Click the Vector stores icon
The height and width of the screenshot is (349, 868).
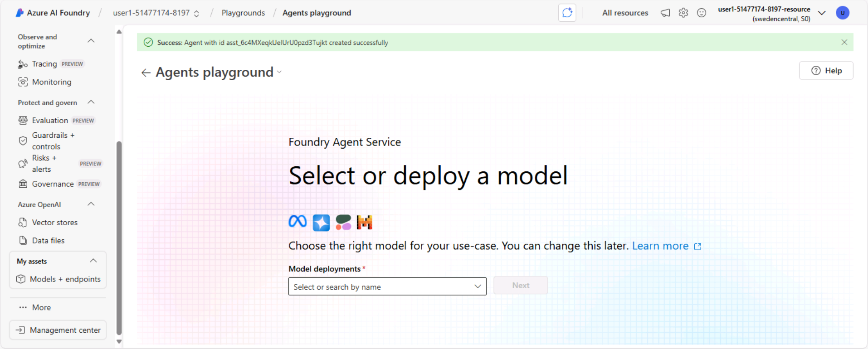click(23, 223)
